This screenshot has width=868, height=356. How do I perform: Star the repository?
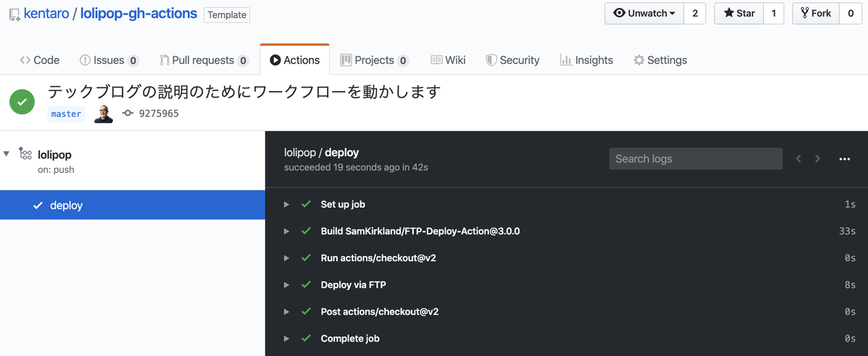[738, 13]
